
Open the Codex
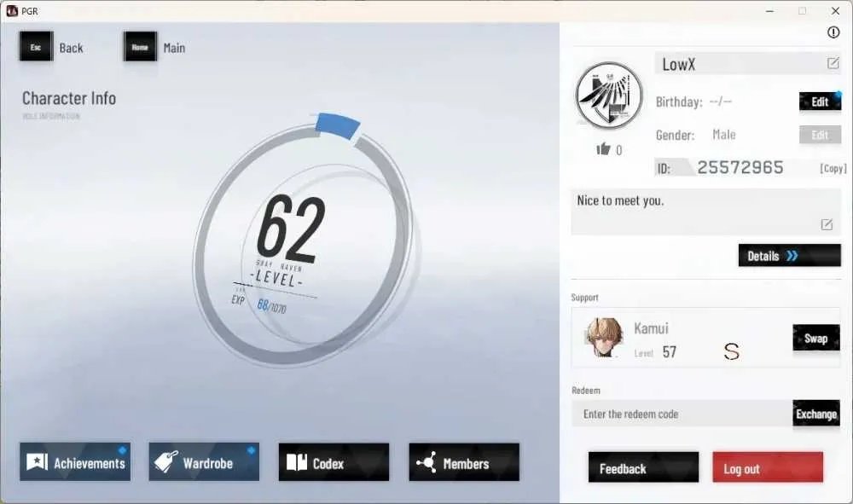pyautogui.click(x=334, y=462)
